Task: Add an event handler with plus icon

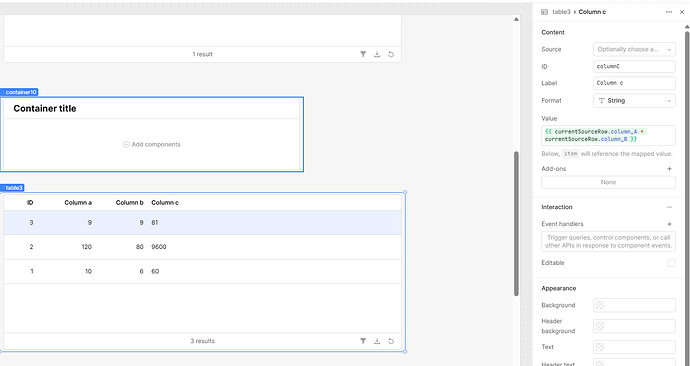Action: tap(669, 224)
